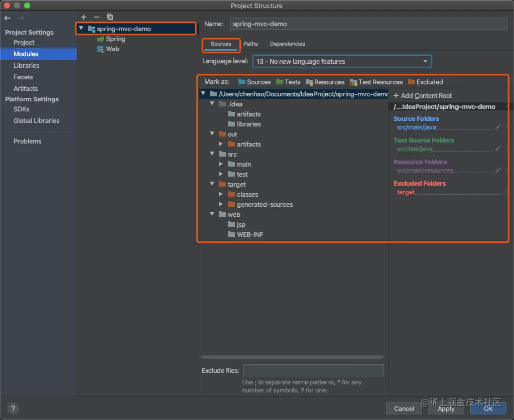
Task: Click the forward navigation arrow
Action: [x=21, y=18]
